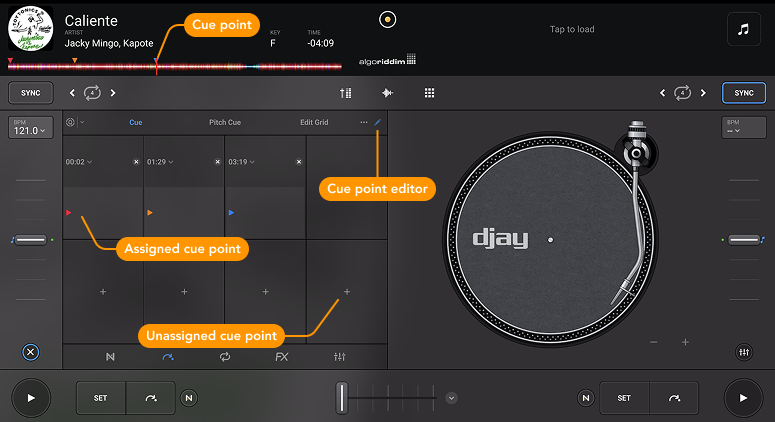Expand the 121.0 BPM dropdown
This screenshot has height=422, width=775.
[x=31, y=131]
